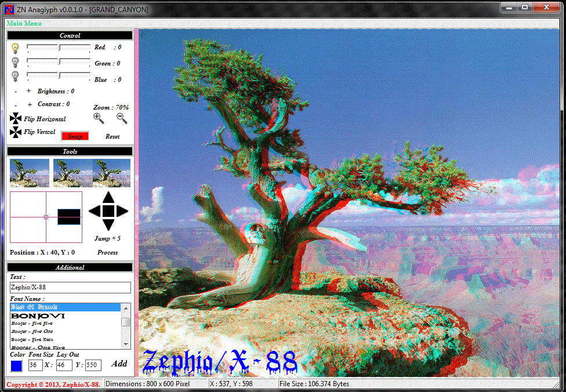The height and width of the screenshot is (392, 566).
Task: Toggle the Green channel lightbulb icon
Action: tap(15, 62)
